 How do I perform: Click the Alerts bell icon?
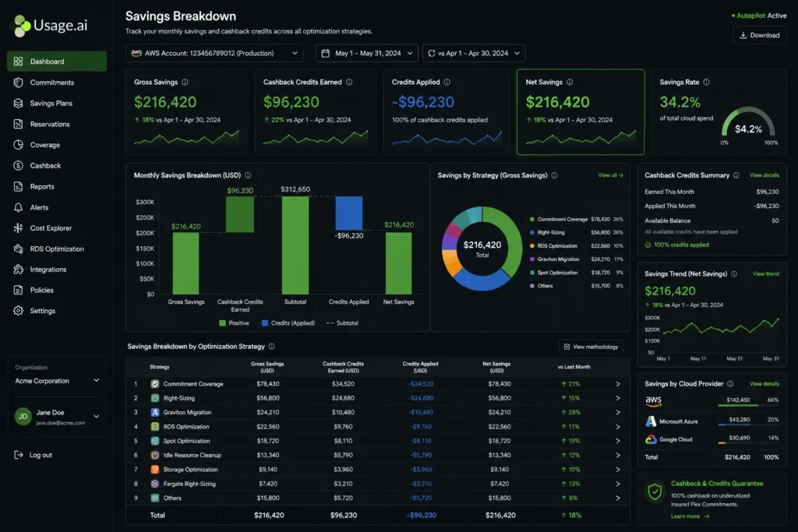[19, 207]
